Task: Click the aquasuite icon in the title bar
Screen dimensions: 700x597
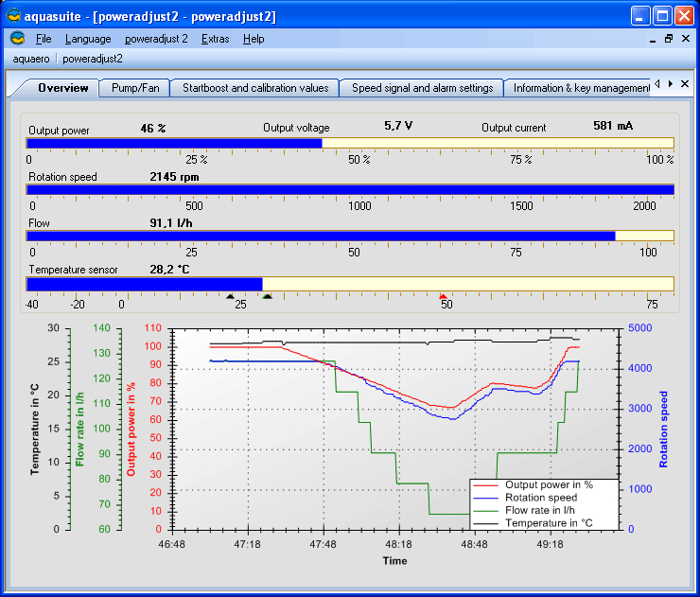Action: tap(12, 15)
